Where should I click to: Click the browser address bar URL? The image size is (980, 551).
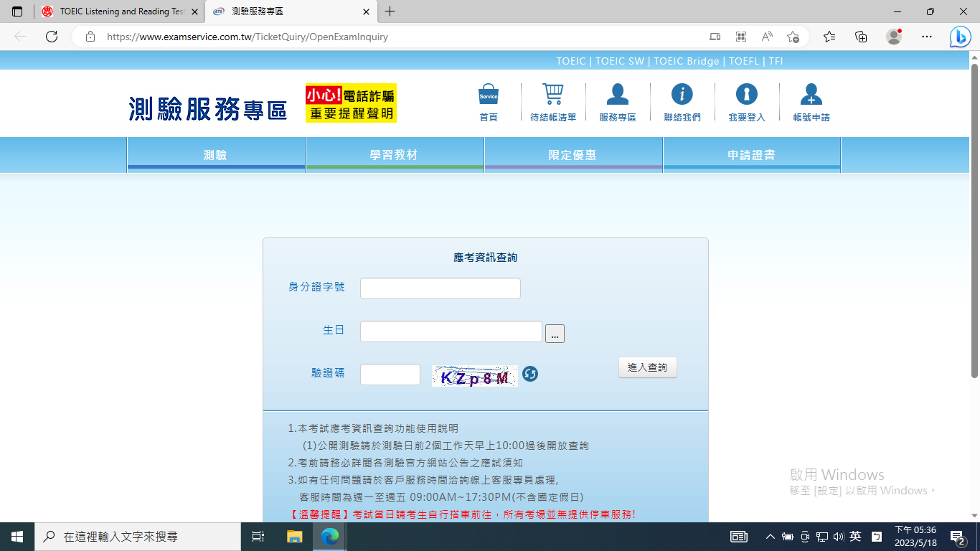[248, 37]
